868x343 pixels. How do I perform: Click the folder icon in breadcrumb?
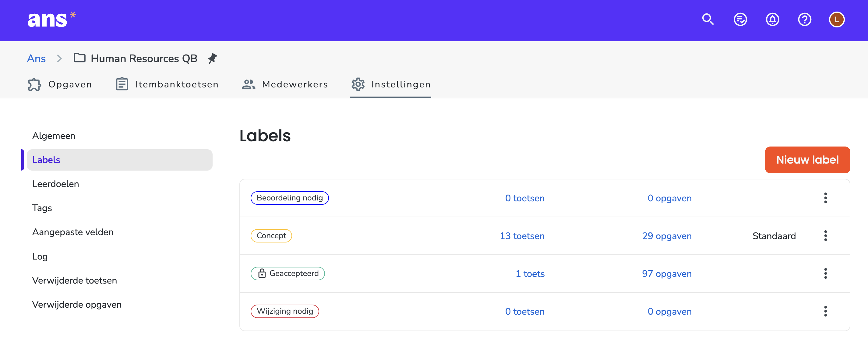click(79, 58)
